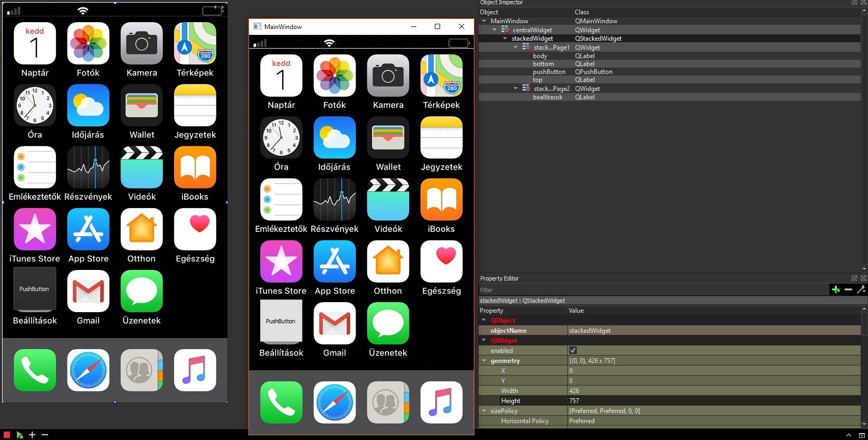
Task: Click the Width value 426
Action: pyautogui.click(x=713, y=390)
